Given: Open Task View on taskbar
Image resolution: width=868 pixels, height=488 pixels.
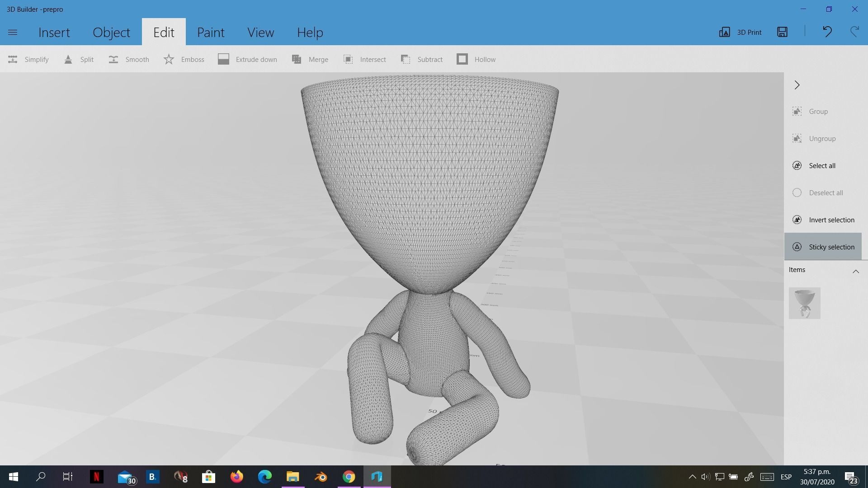Looking at the screenshot, I should click(68, 477).
